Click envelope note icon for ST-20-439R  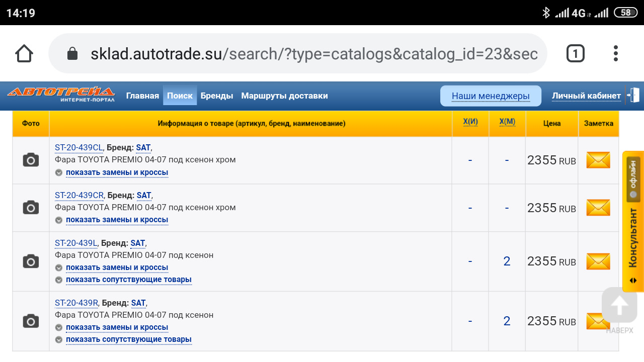click(598, 321)
